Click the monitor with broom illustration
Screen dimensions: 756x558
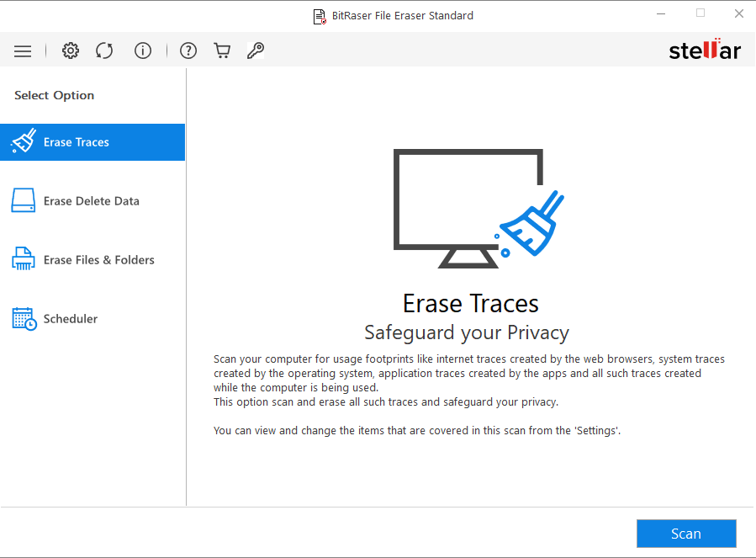(x=478, y=209)
